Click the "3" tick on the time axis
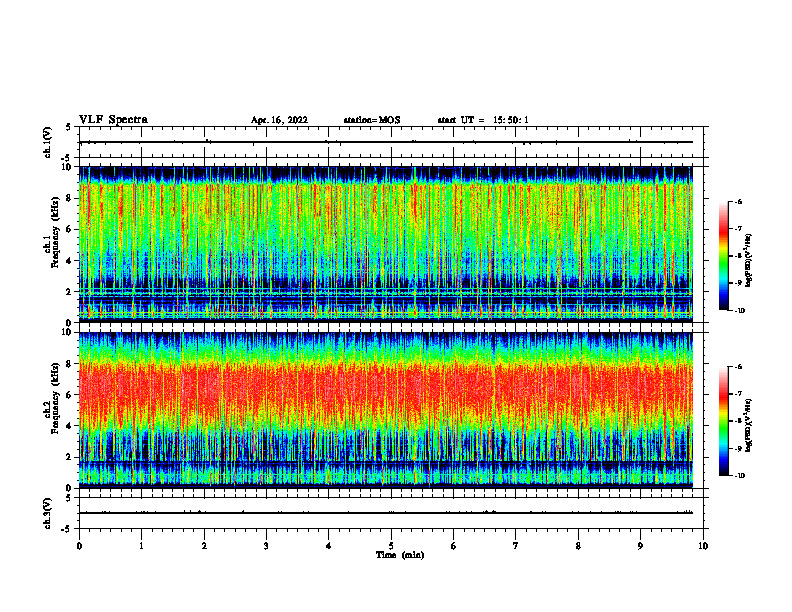 266,546
